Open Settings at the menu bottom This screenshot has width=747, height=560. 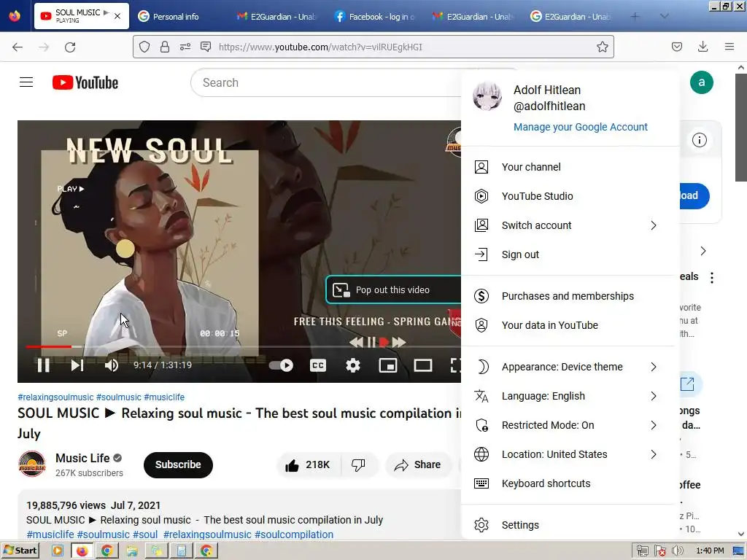click(x=570, y=525)
